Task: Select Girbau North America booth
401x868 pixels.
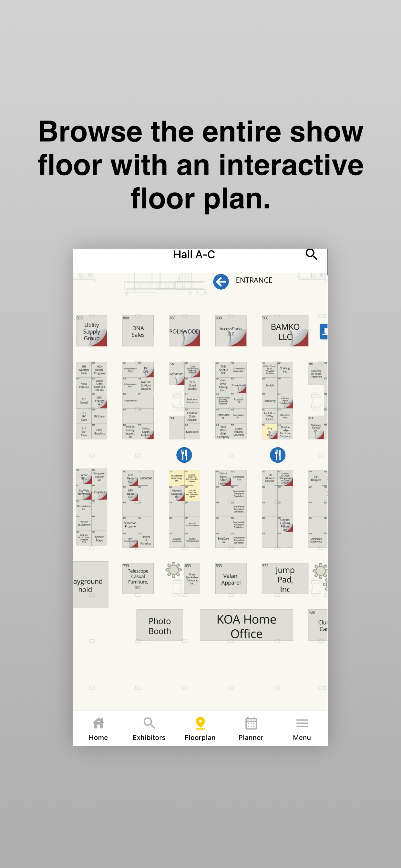Action: coord(146,432)
